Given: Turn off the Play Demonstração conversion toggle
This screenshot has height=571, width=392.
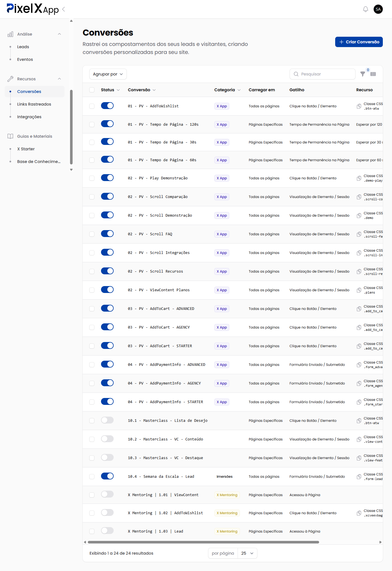Looking at the screenshot, I should (107, 178).
